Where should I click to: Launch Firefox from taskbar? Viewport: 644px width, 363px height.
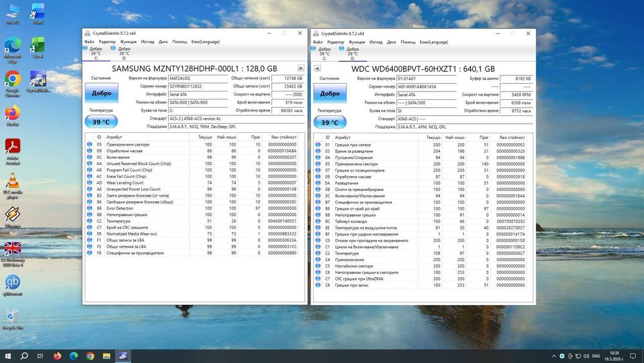click(57, 356)
